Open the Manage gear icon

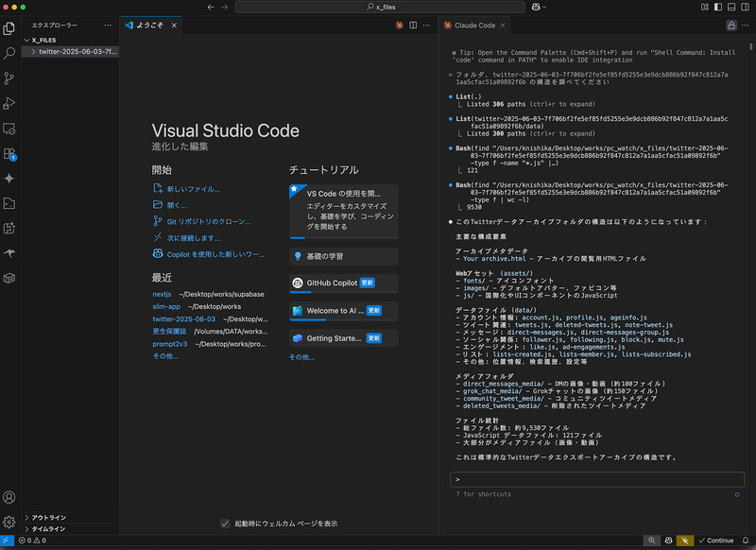pyautogui.click(x=9, y=522)
